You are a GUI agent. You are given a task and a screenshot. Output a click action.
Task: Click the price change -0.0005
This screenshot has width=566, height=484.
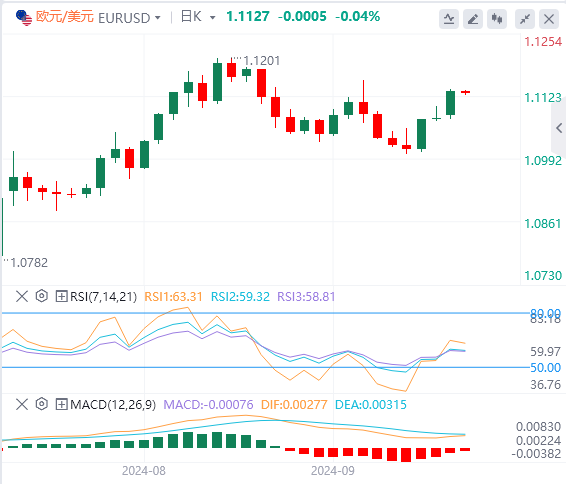click(302, 17)
